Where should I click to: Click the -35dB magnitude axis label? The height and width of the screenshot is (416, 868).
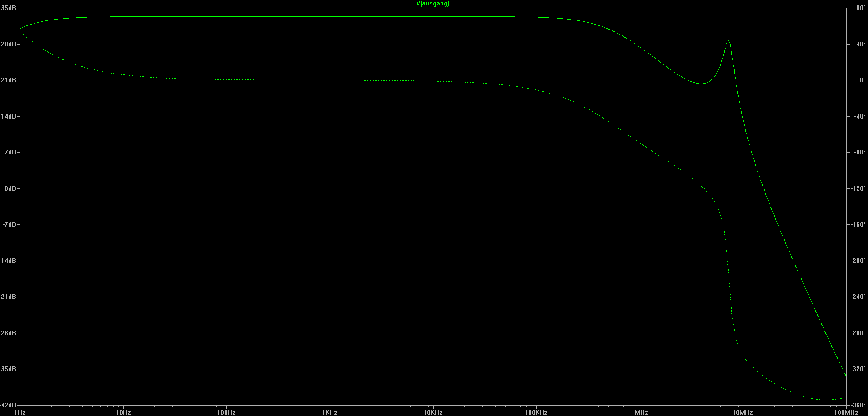8,369
